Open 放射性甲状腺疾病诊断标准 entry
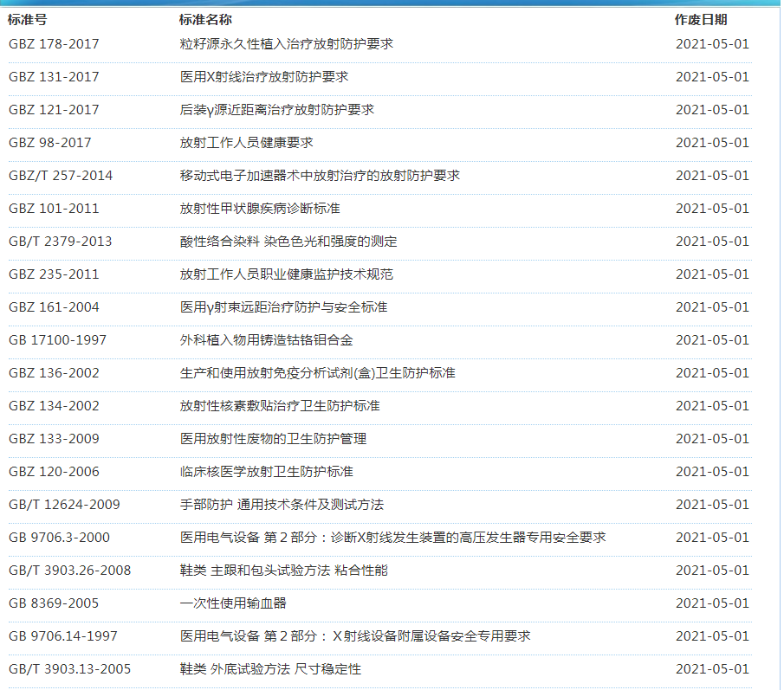784x690 pixels. (x=259, y=209)
